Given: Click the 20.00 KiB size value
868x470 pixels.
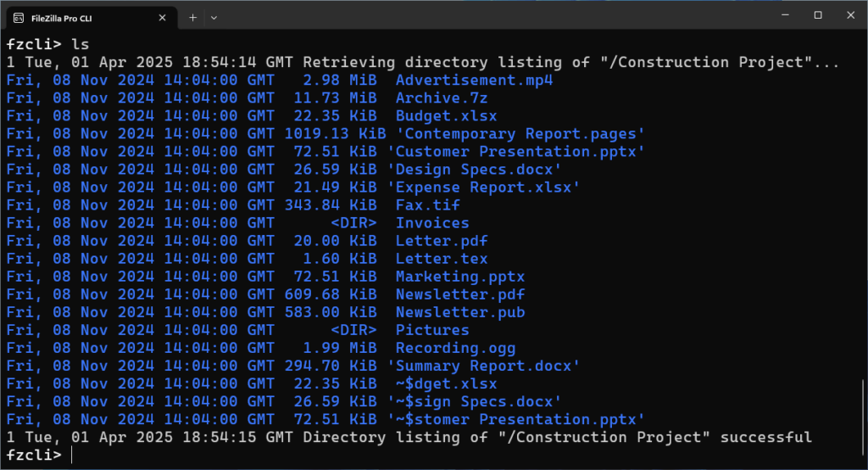Looking at the screenshot, I should pyautogui.click(x=335, y=241).
